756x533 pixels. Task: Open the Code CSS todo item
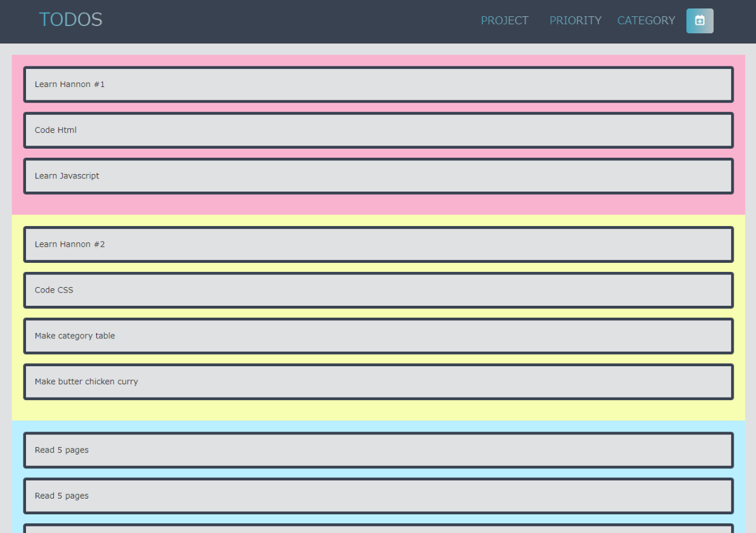tap(378, 290)
